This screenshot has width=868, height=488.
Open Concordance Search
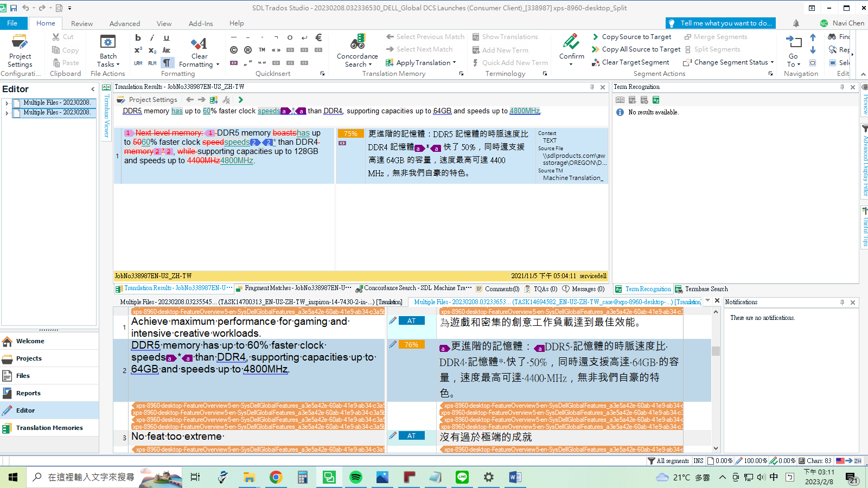click(x=357, y=50)
